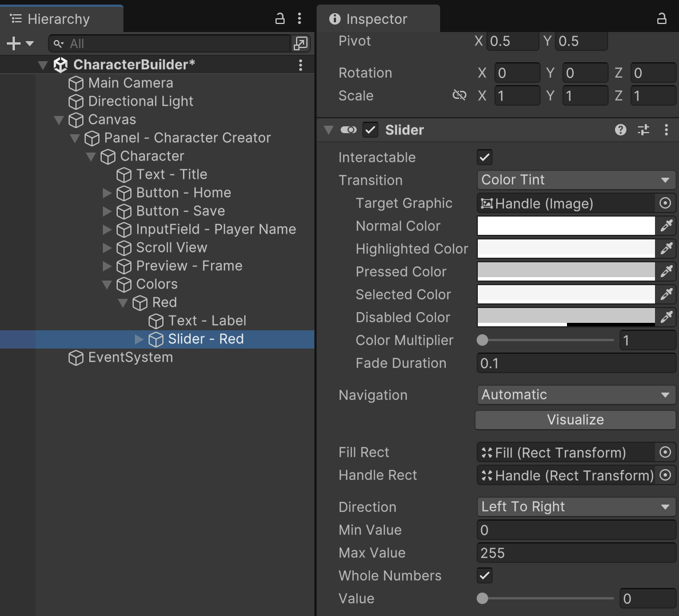Open the Slider component three-dot menu

[666, 130]
